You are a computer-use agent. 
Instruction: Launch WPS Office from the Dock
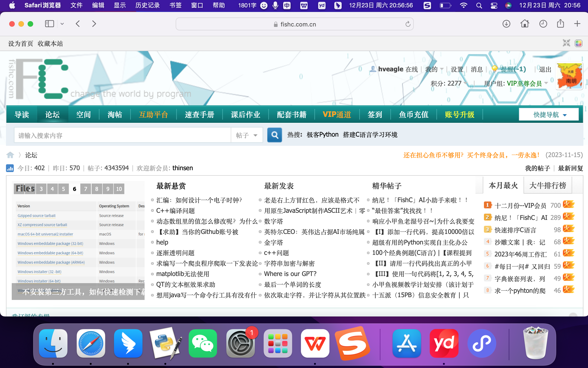tap(315, 343)
